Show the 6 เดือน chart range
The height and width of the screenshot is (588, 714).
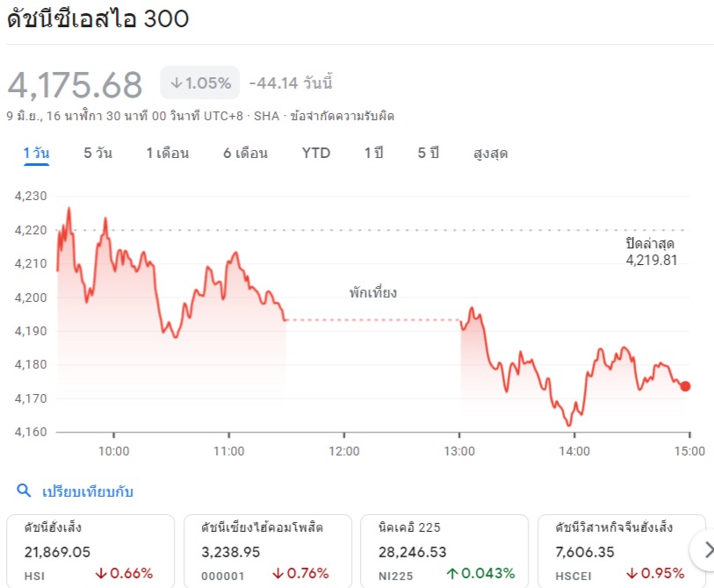point(245,154)
